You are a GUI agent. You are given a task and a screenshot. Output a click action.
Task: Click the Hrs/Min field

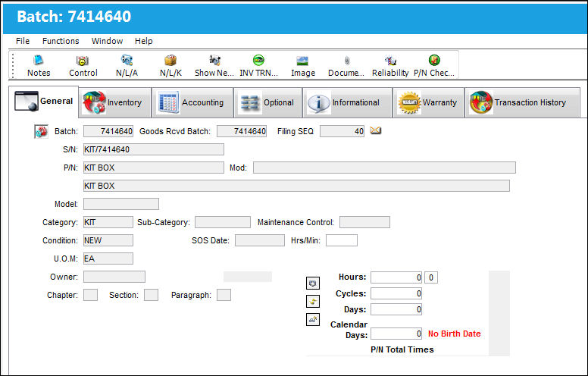pos(342,240)
